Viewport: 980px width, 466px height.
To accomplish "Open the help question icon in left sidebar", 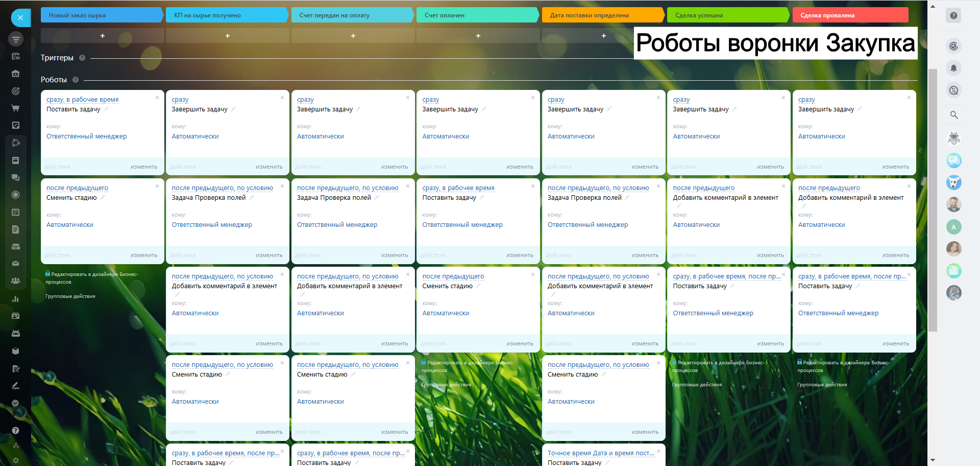I will tap(16, 430).
